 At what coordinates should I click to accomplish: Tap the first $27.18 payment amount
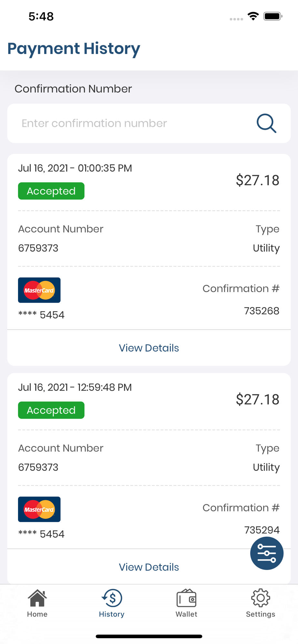pyautogui.click(x=257, y=180)
